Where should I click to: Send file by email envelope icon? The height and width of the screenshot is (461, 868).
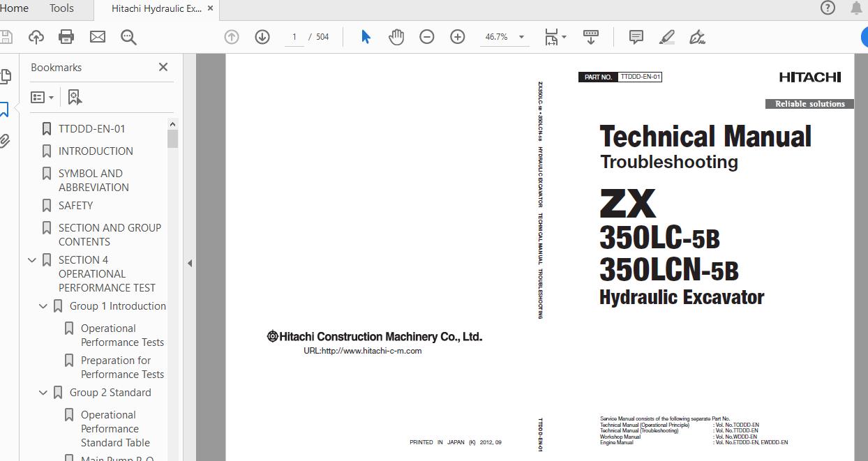pyautogui.click(x=98, y=37)
